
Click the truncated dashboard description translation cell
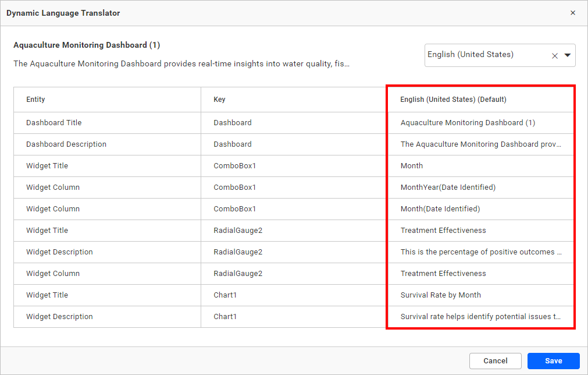[x=481, y=144]
